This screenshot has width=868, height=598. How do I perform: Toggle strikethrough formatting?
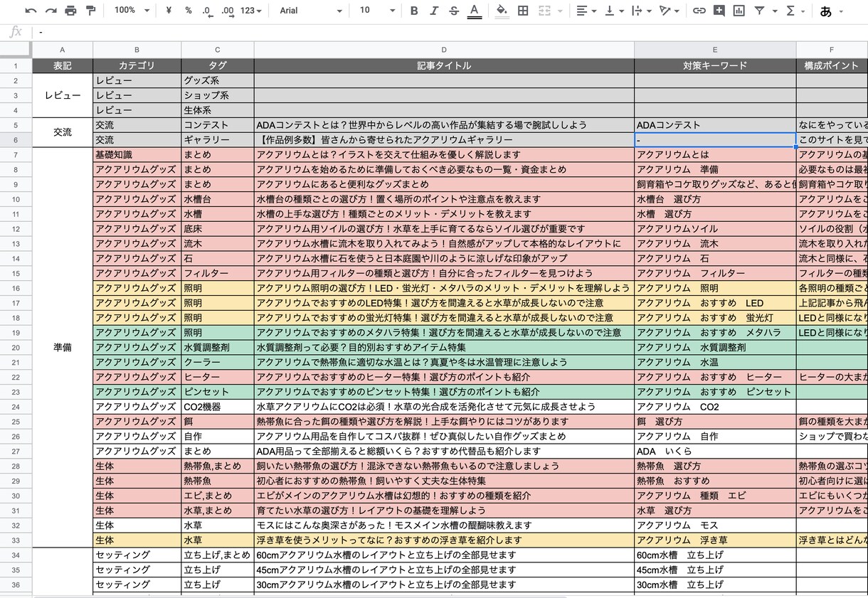click(x=454, y=11)
